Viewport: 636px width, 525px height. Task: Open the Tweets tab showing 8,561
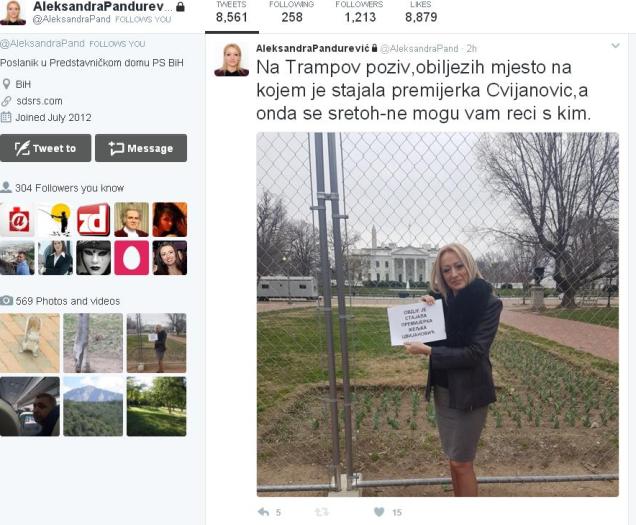(x=232, y=13)
